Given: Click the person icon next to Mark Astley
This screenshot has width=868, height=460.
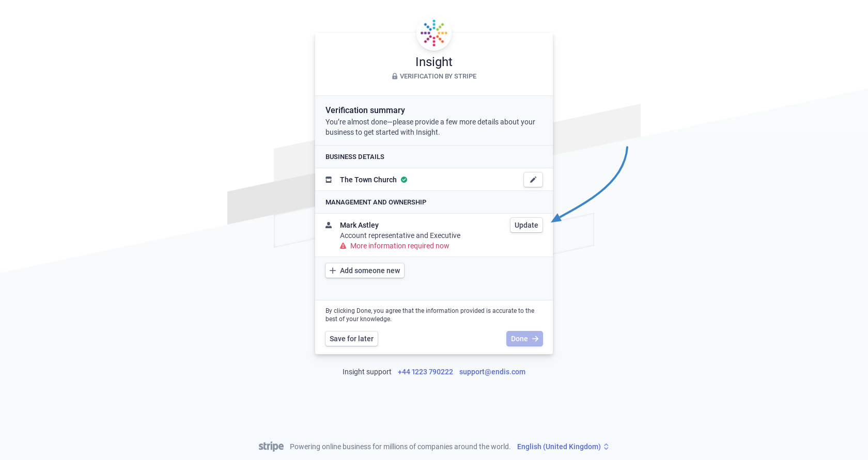Looking at the screenshot, I should (x=329, y=225).
